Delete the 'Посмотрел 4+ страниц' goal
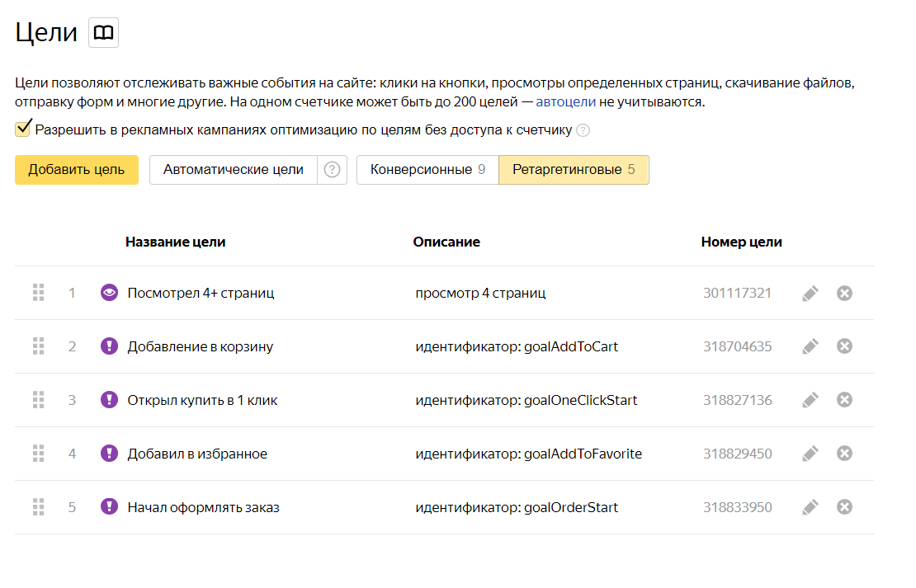The height and width of the screenshot is (588, 916). click(844, 293)
